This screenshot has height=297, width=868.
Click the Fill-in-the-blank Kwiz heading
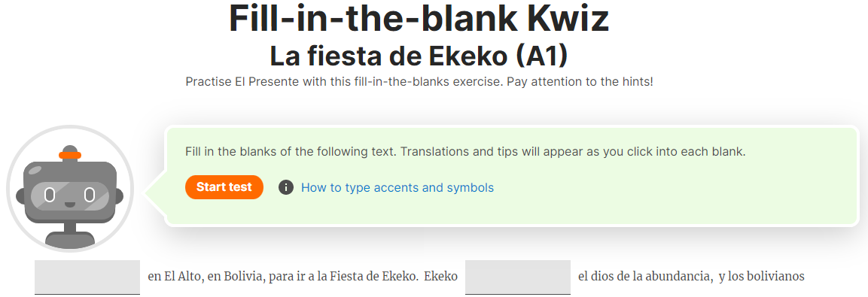point(419,18)
